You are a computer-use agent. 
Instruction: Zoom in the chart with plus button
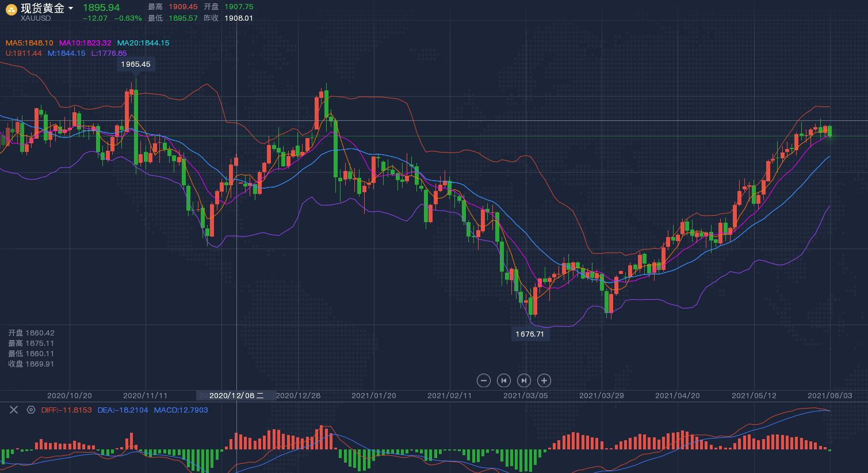coord(544,380)
